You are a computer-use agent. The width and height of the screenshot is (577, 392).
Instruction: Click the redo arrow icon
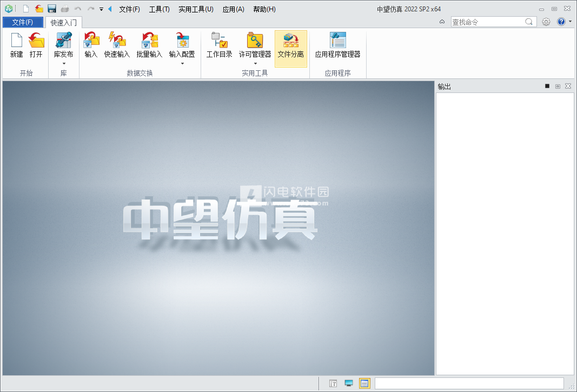[91, 9]
